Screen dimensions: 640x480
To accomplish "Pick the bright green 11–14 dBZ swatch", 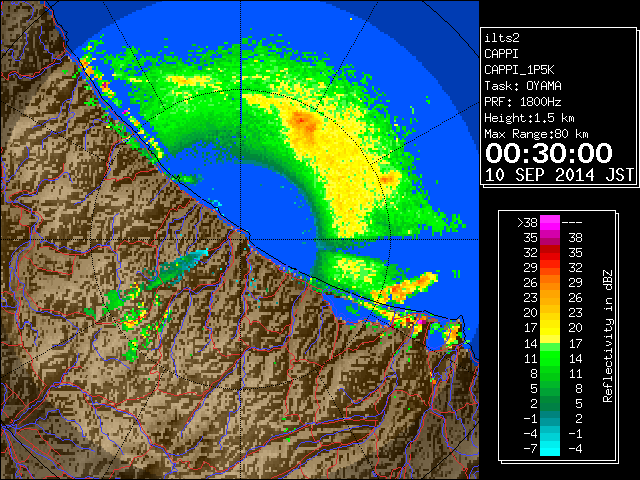I will click(550, 358).
